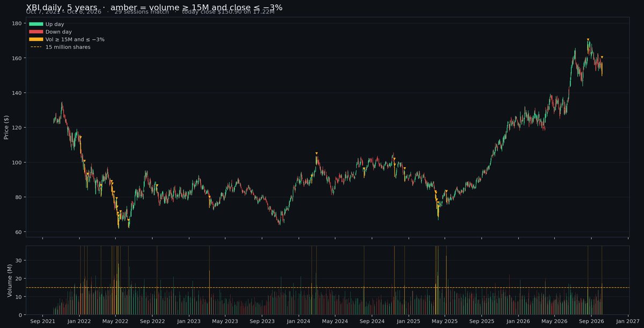
Task: Select the 'Vol ≥ 15M and ≤ −3%' legend label
Action: [75, 39]
